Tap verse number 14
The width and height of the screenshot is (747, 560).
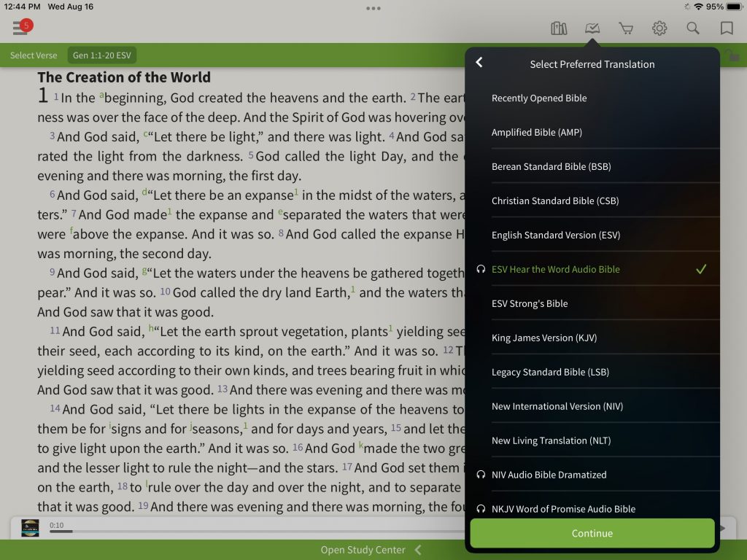point(55,408)
